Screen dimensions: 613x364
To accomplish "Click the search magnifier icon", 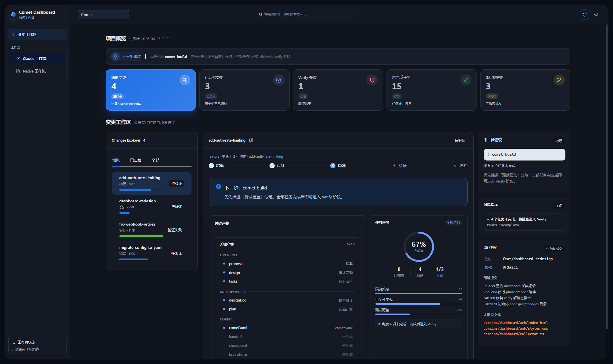I will [261, 15].
